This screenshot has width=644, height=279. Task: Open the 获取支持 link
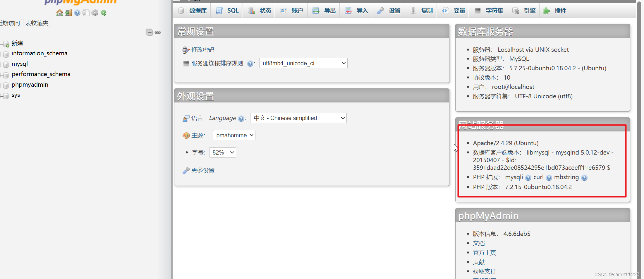485,271
